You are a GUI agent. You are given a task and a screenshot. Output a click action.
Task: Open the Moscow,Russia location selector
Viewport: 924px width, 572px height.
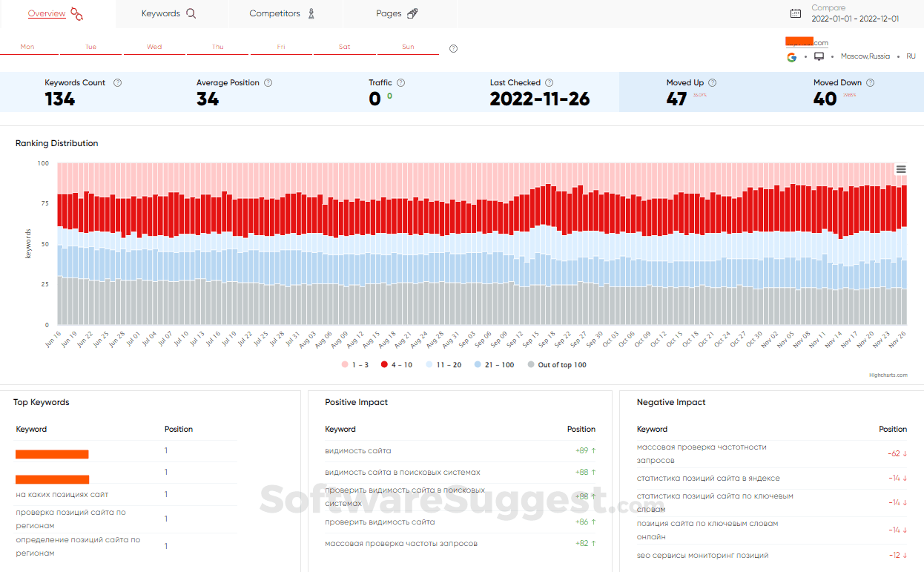[865, 56]
